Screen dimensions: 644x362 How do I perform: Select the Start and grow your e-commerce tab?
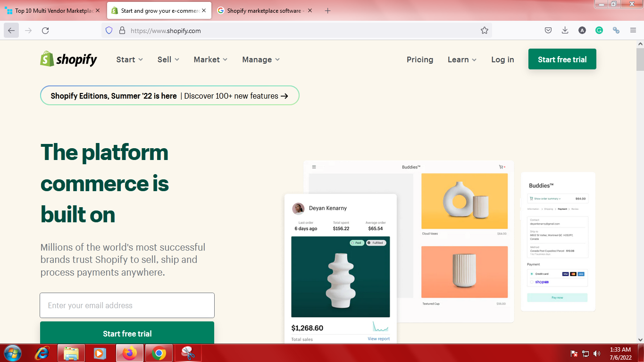[159, 10]
